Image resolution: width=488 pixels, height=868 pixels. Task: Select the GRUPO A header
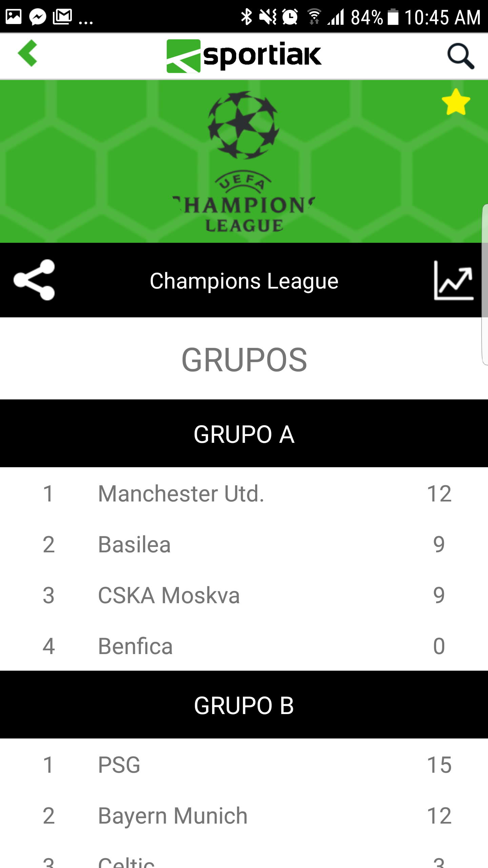tap(244, 434)
